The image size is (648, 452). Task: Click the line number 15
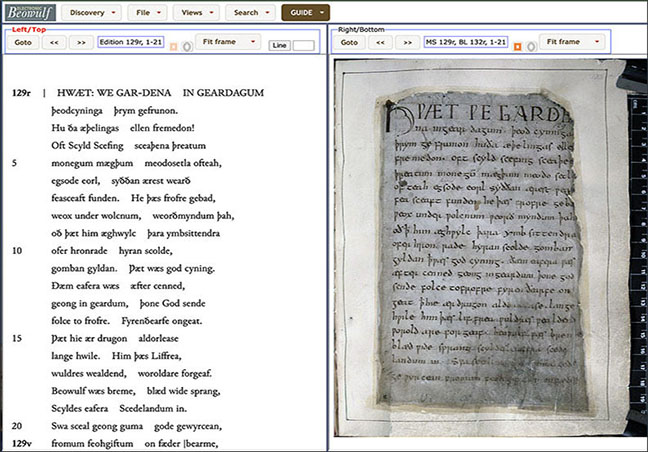point(17,338)
